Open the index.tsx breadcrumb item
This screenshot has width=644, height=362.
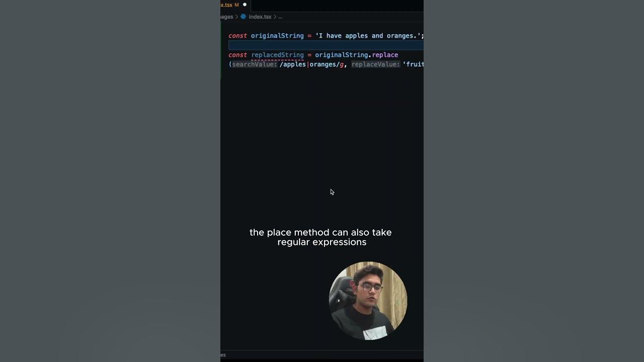(x=260, y=17)
